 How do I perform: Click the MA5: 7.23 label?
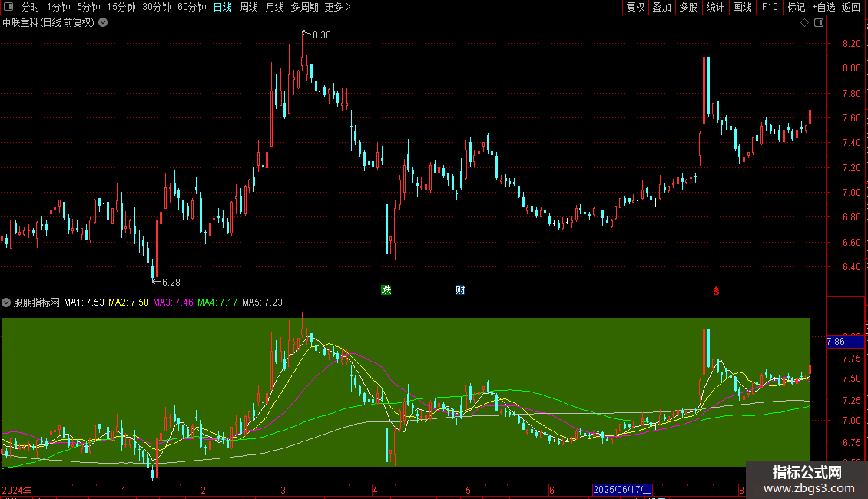[263, 302]
